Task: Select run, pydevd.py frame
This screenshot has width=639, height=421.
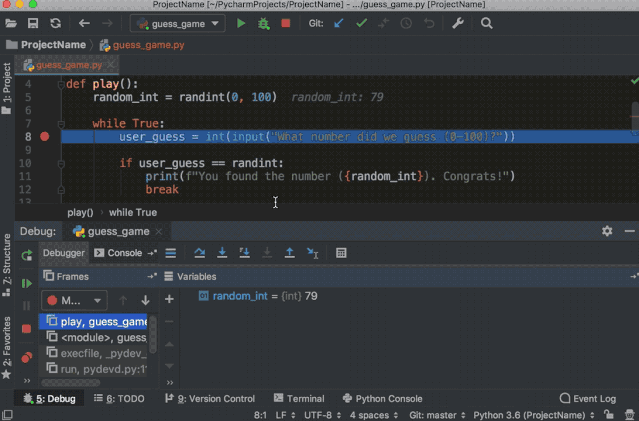Action: 93,369
